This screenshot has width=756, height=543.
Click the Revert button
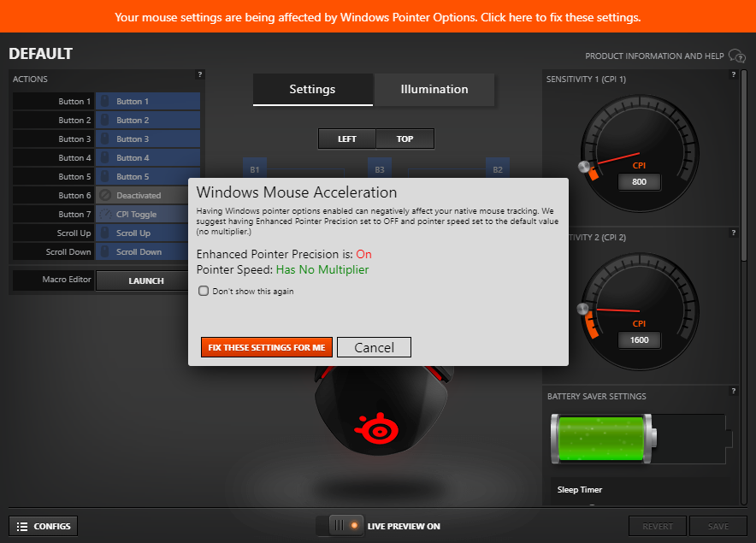[x=658, y=526]
